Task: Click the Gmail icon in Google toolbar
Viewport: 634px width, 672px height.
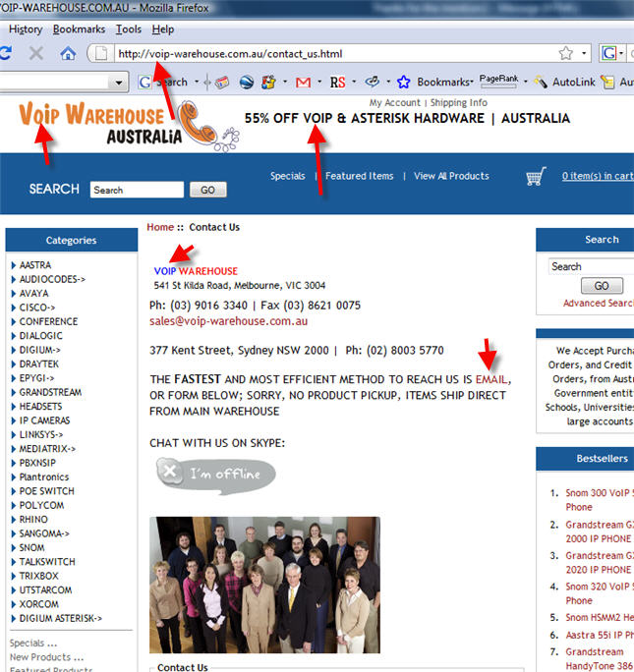Action: [304, 82]
